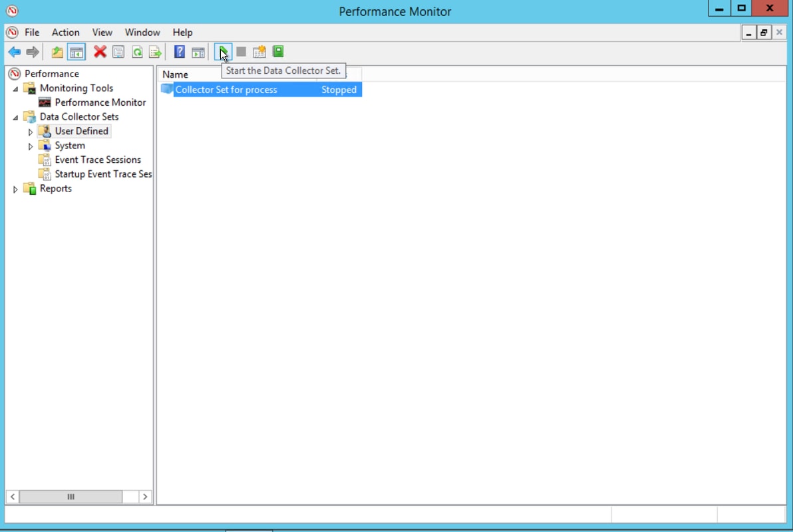This screenshot has width=793, height=532.
Task: Select Reports in the tree
Action: pyautogui.click(x=56, y=189)
